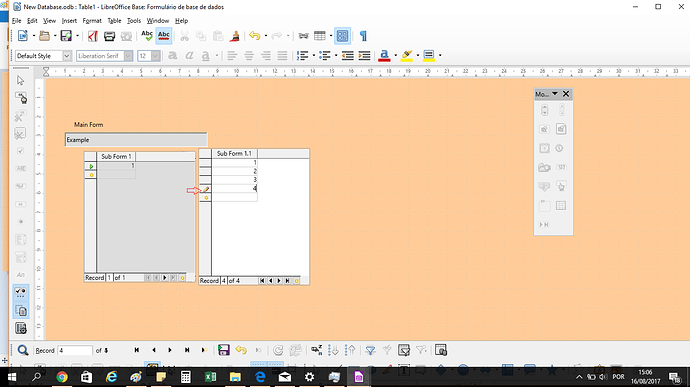Select the Undo arrow icon
Viewport: 690px width, 387px height.
point(254,36)
